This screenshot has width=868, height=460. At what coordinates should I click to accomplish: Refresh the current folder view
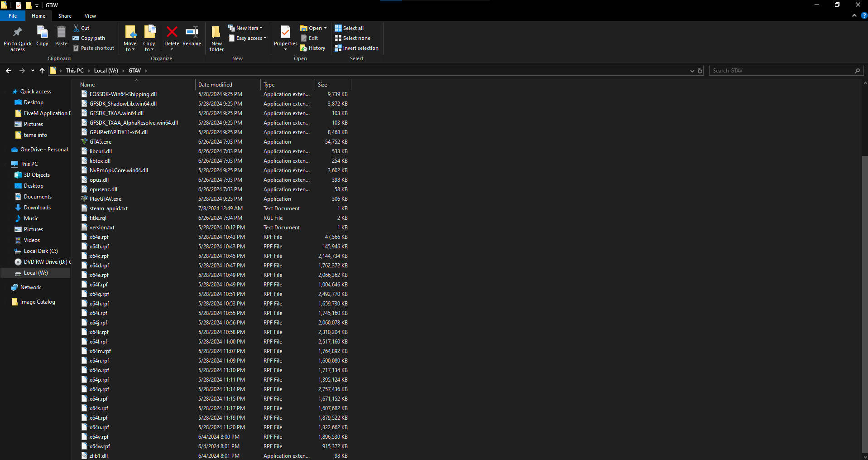700,71
